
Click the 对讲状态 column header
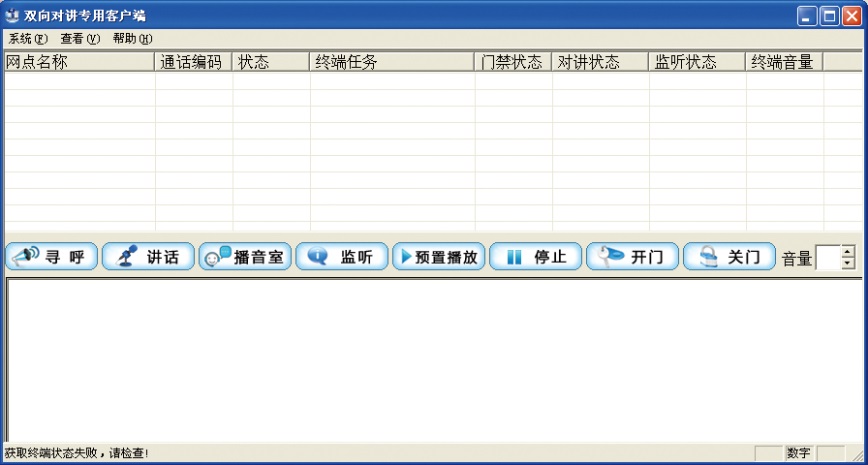600,62
